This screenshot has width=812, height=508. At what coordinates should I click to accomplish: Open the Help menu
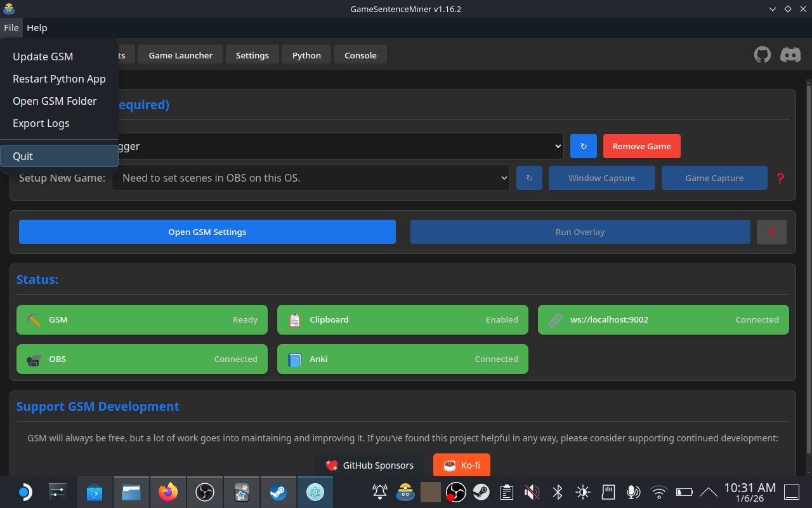37,27
